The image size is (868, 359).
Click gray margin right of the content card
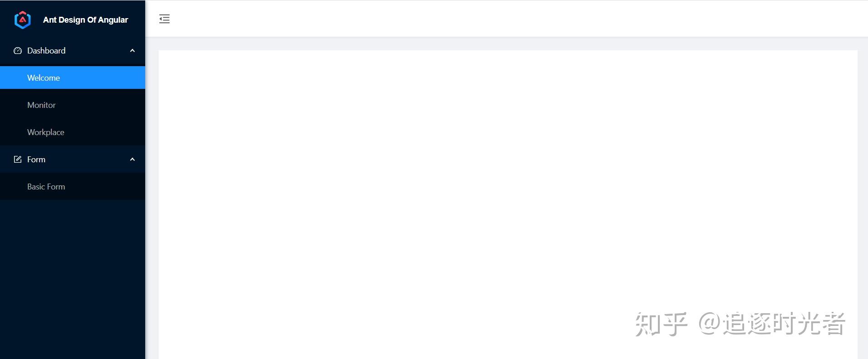(x=863, y=204)
